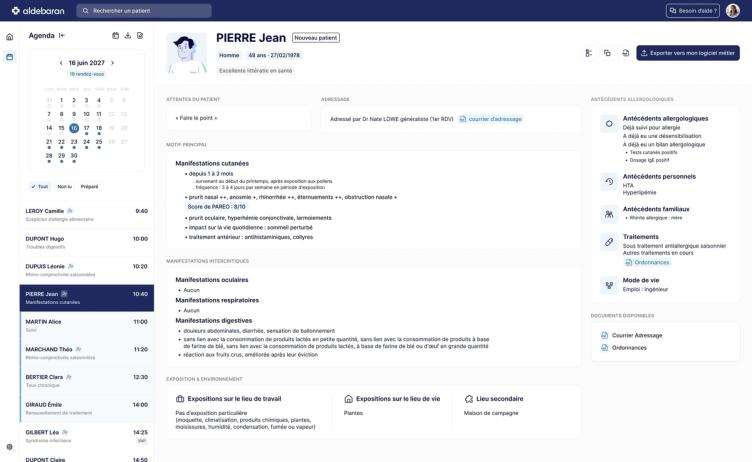752x462 pixels.
Task: Click the 'Manifestations cutanées' heading
Action: pyautogui.click(x=212, y=164)
